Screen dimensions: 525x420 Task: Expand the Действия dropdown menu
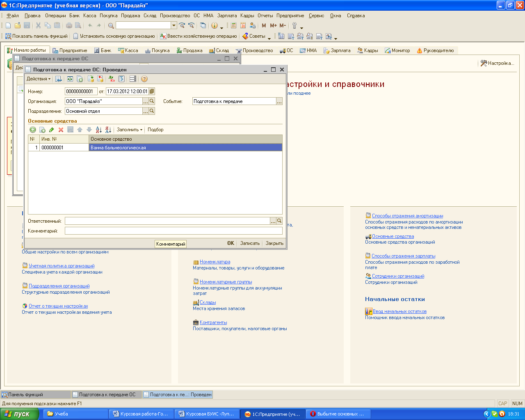[39, 79]
